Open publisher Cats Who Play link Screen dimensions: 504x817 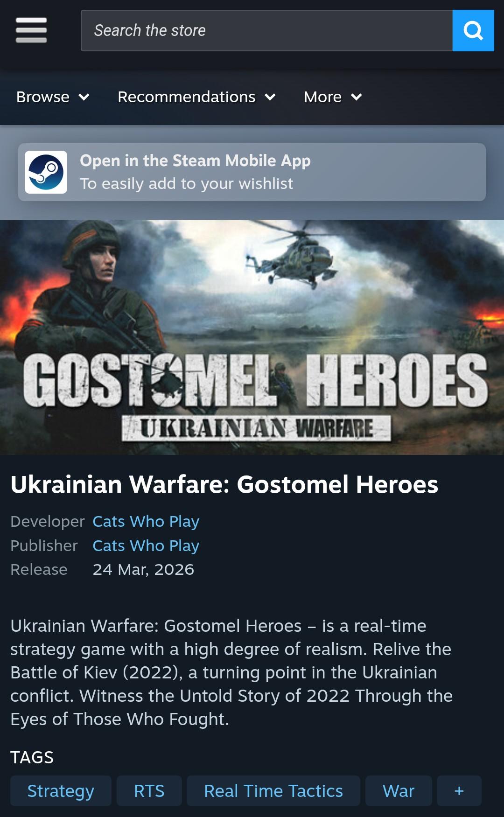[x=146, y=545]
